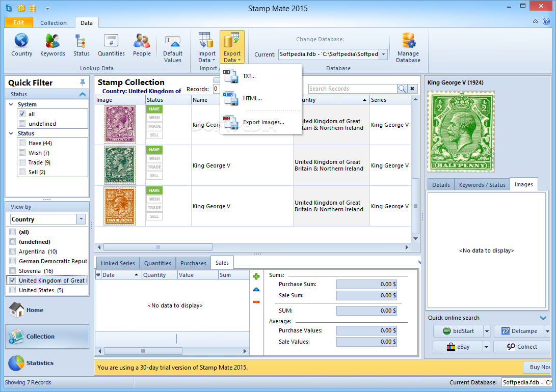Open the Keywords / Status tab
The width and height of the screenshot is (556, 392).
482,185
